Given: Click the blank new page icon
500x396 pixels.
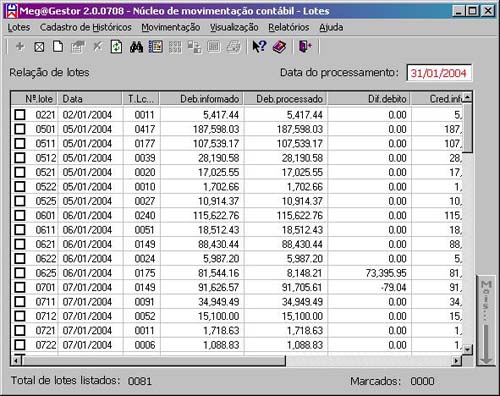Looking at the screenshot, I should click(58, 47).
